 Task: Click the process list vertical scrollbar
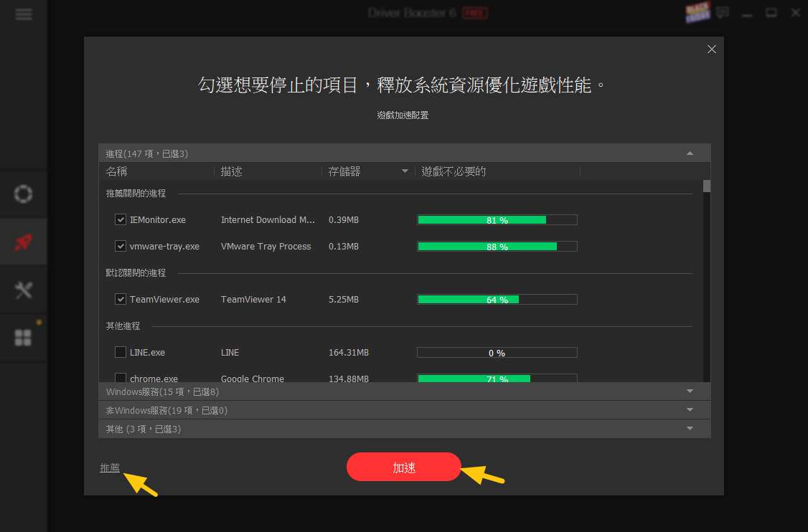(x=706, y=280)
